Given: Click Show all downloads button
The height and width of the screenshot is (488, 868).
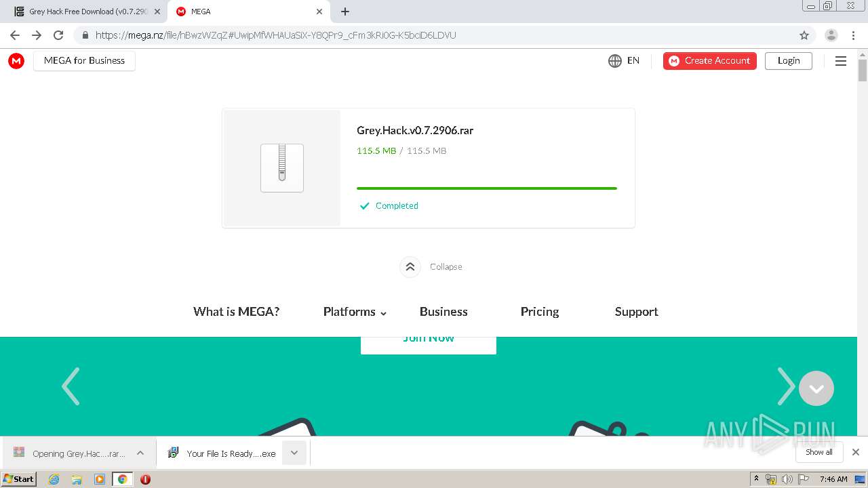Looking at the screenshot, I should pos(819,452).
